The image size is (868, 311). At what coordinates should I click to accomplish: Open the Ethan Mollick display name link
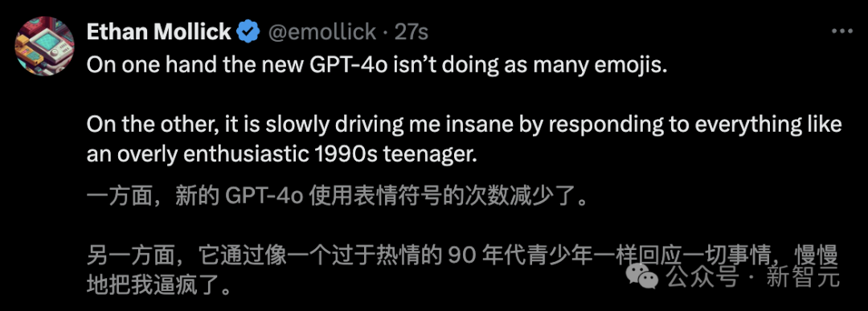[x=159, y=33]
